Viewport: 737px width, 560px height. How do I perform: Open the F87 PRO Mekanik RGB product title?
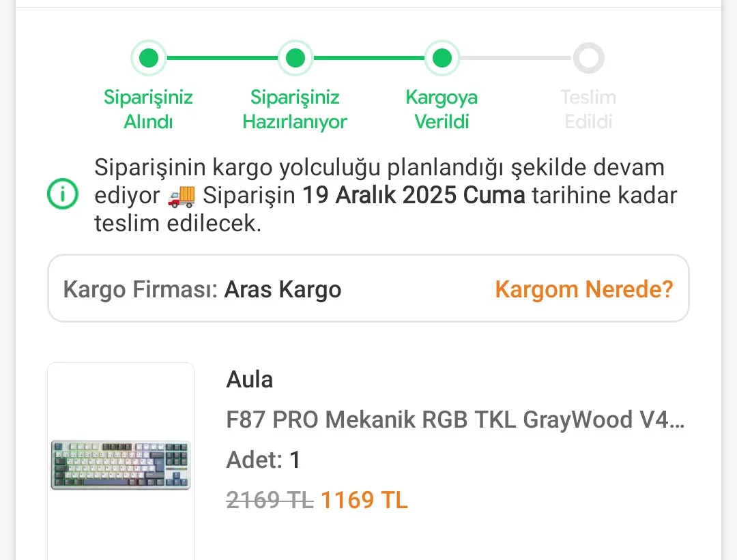pos(454,419)
